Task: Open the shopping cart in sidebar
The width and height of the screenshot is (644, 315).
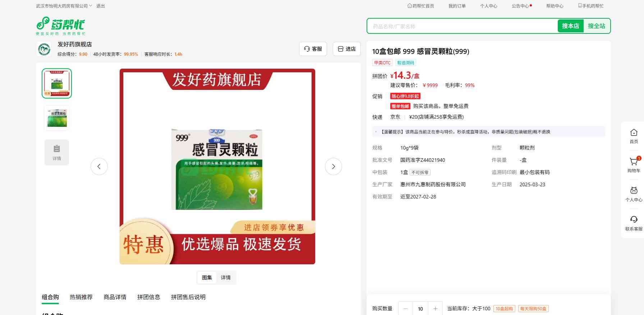Action: (634, 162)
